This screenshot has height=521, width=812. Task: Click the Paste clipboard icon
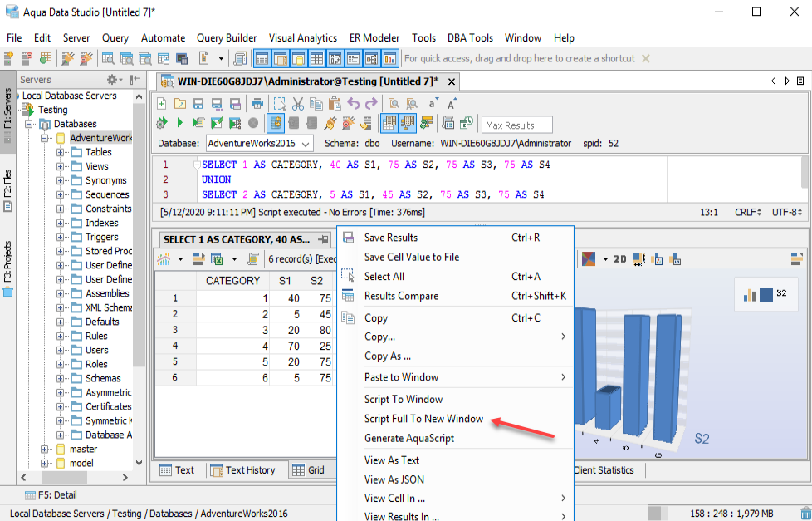click(x=335, y=104)
